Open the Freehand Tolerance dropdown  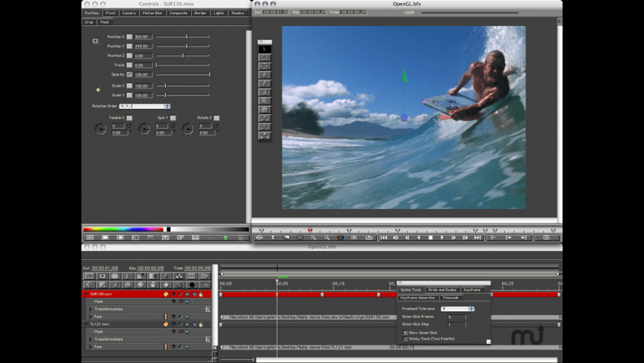457,309
